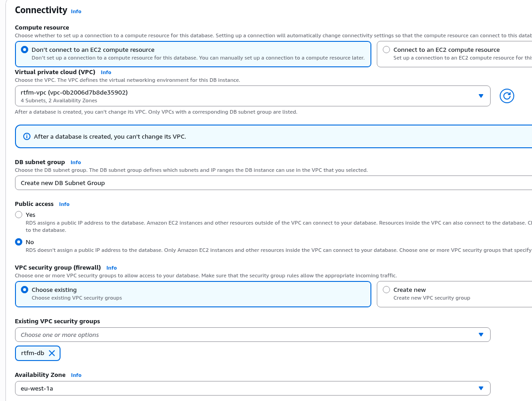The height and width of the screenshot is (401, 532).
Task: Open Info link for VPC security group
Action: [x=111, y=268]
